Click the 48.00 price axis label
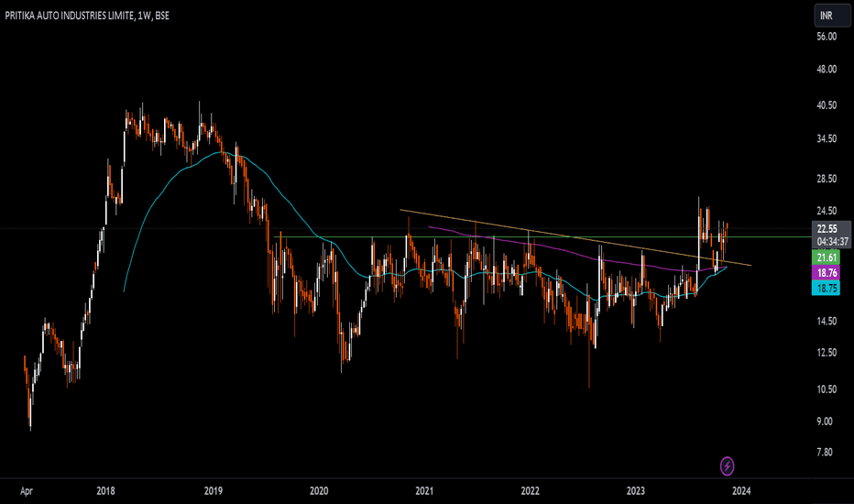Image resolution: width=854 pixels, height=504 pixels. coord(827,70)
